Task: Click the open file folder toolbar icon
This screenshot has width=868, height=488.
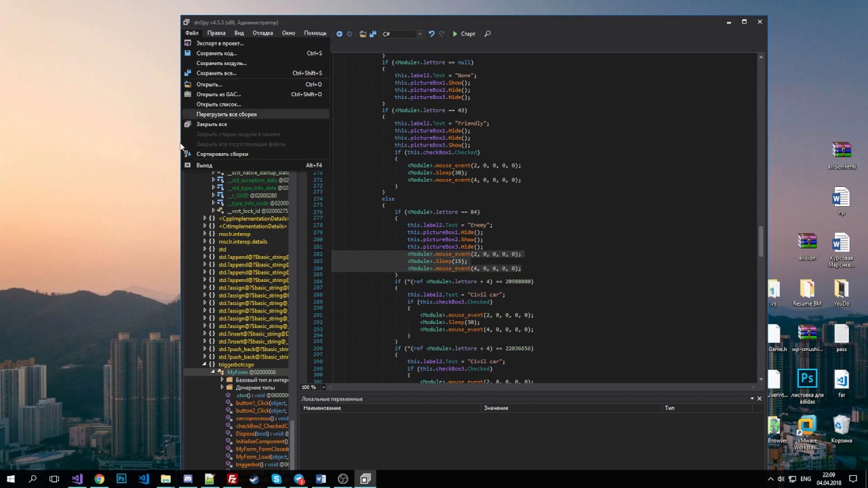Action: click(363, 34)
